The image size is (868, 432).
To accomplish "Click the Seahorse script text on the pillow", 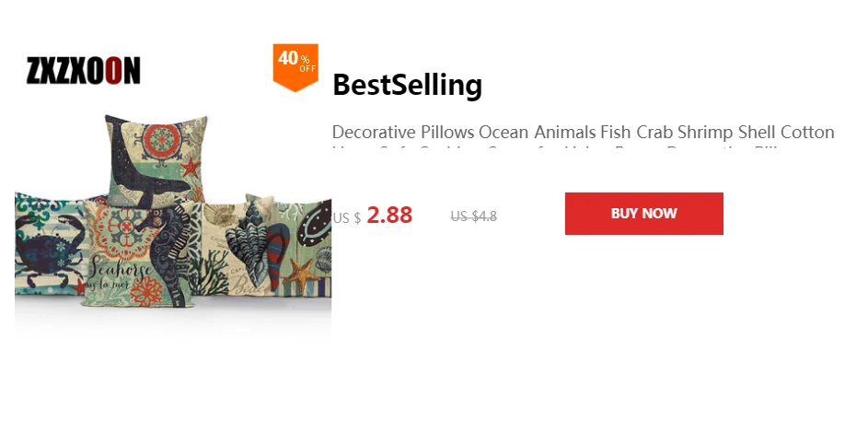I will 119,270.
